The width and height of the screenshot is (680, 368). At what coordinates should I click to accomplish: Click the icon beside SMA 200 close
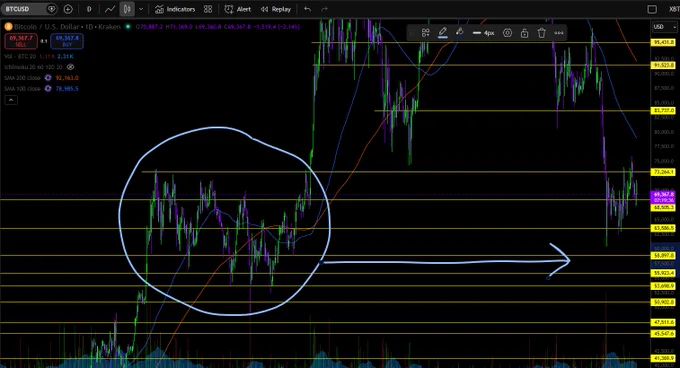(x=48, y=78)
